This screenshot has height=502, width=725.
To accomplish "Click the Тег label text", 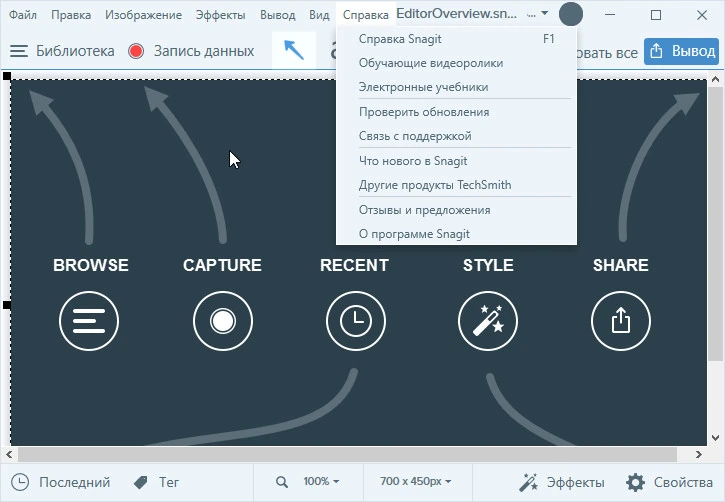I will (x=169, y=482).
